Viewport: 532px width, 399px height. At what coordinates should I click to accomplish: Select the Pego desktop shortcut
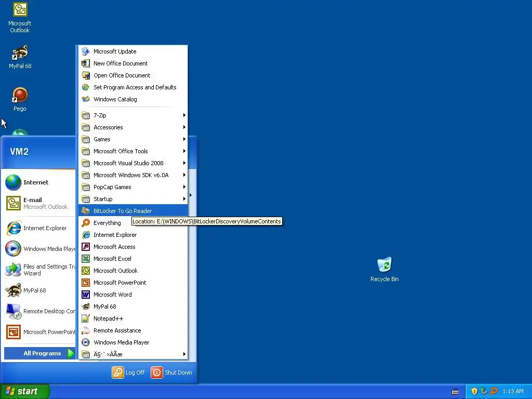point(20,99)
